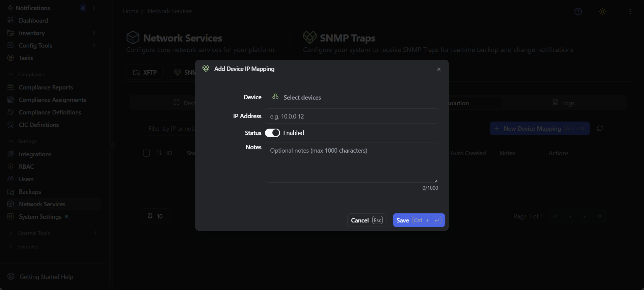Open the help question mark icon
This screenshot has width=644, height=290.
tap(578, 11)
